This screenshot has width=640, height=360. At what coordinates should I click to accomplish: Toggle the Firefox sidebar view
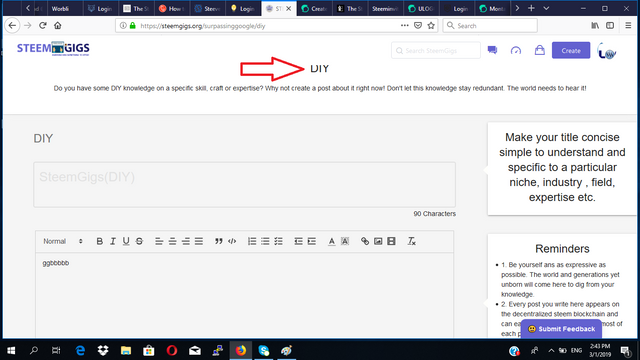[610, 26]
